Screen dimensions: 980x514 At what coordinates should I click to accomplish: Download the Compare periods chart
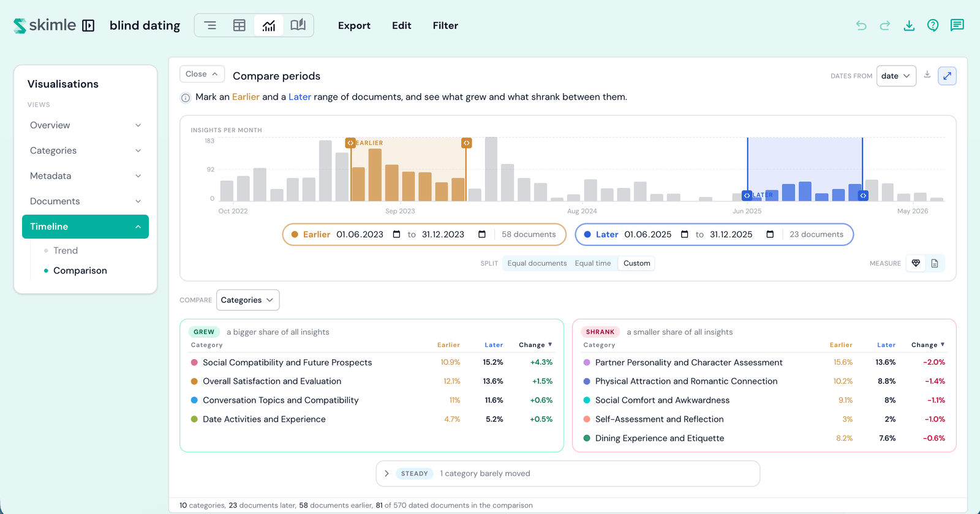click(x=927, y=75)
